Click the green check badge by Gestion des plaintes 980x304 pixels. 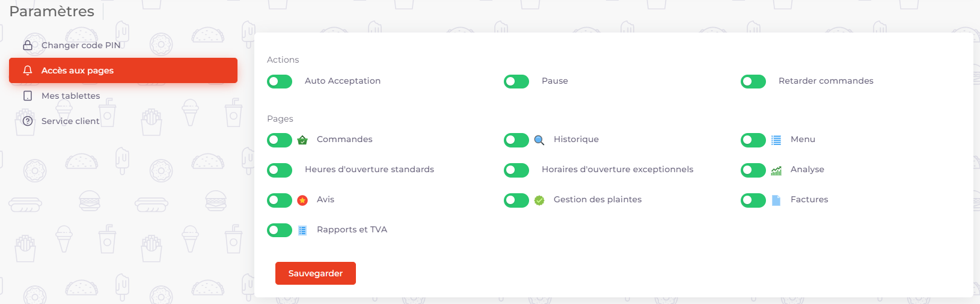[539, 200]
